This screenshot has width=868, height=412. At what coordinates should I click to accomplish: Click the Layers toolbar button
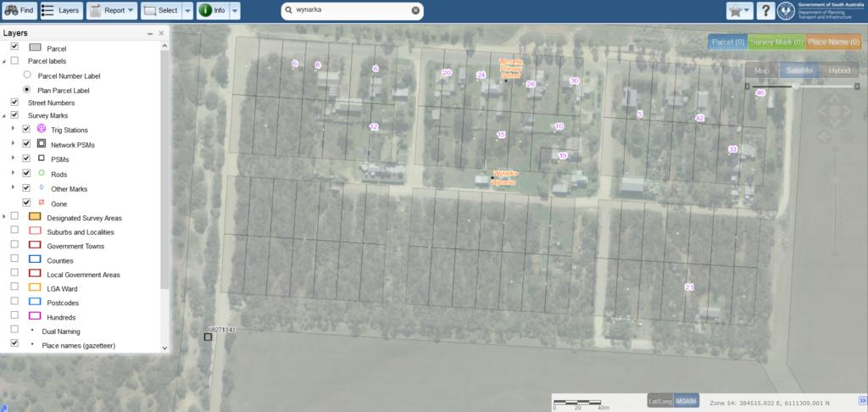(x=60, y=11)
